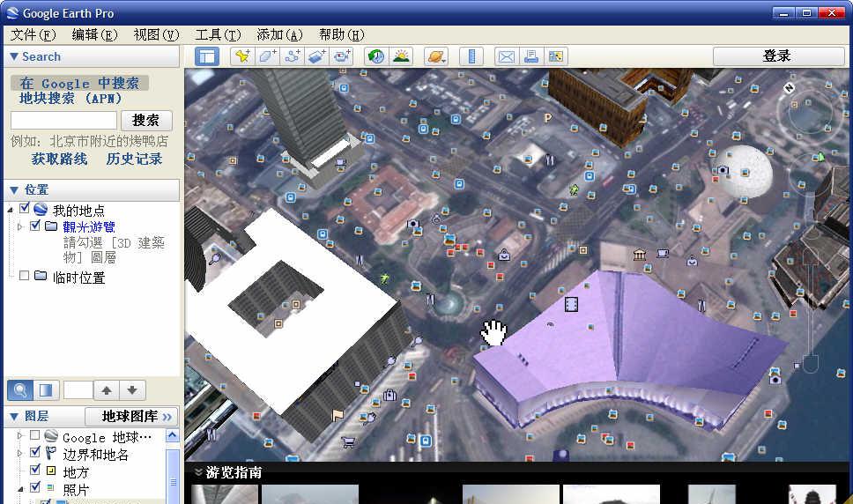Open the Ruler measurement tool
The image size is (853, 504).
tap(471, 56)
